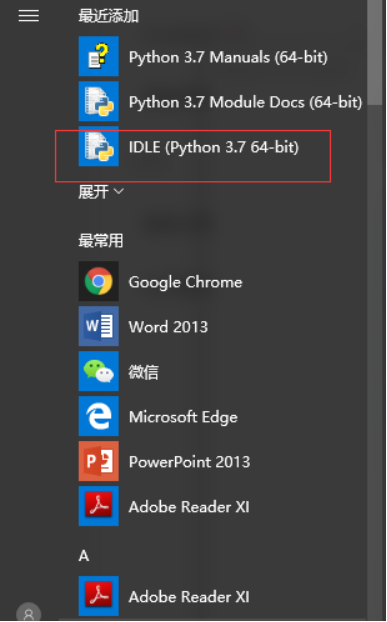Launch Python 3.7 Module Docs (64-bit)
Screen dimensions: 387x622
pyautogui.click(x=220, y=102)
